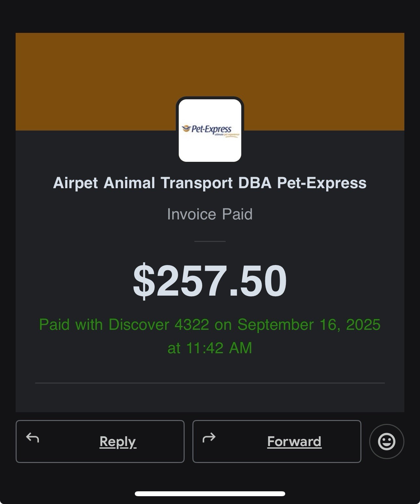
Task: Tap the Pet-Express logo tile
Action: pos(210,130)
